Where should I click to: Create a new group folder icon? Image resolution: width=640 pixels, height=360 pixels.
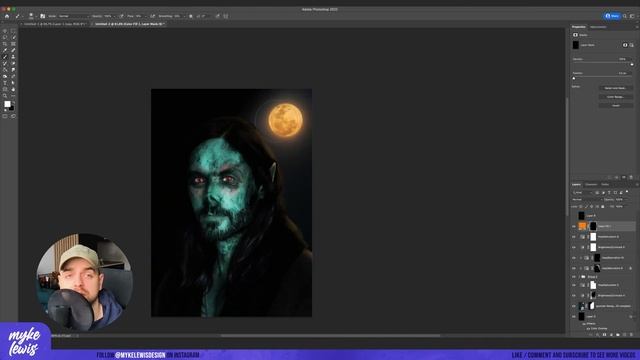[618, 334]
